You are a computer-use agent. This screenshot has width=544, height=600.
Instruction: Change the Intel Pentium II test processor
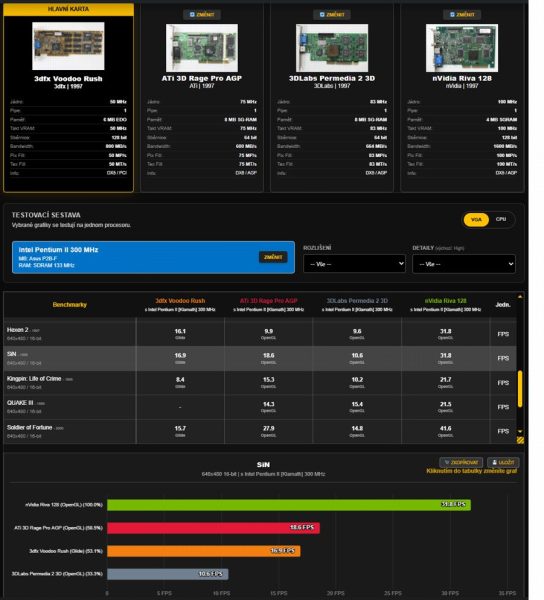273,257
